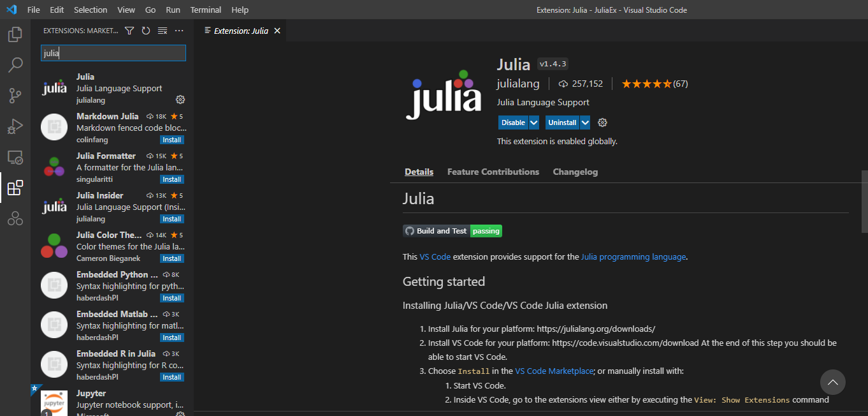Open the Julia three-circles view in activity bar
Screen dimensions: 868x416
point(15,218)
